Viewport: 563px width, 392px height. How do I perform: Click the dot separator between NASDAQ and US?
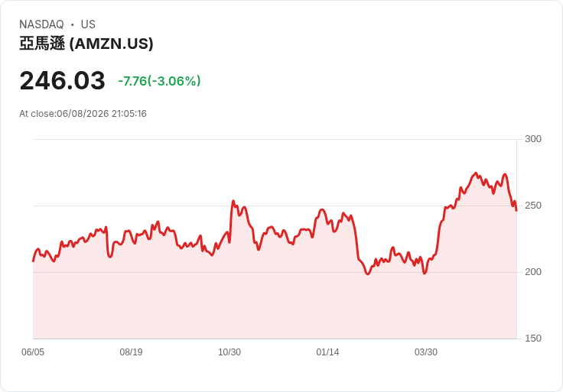[x=73, y=24]
